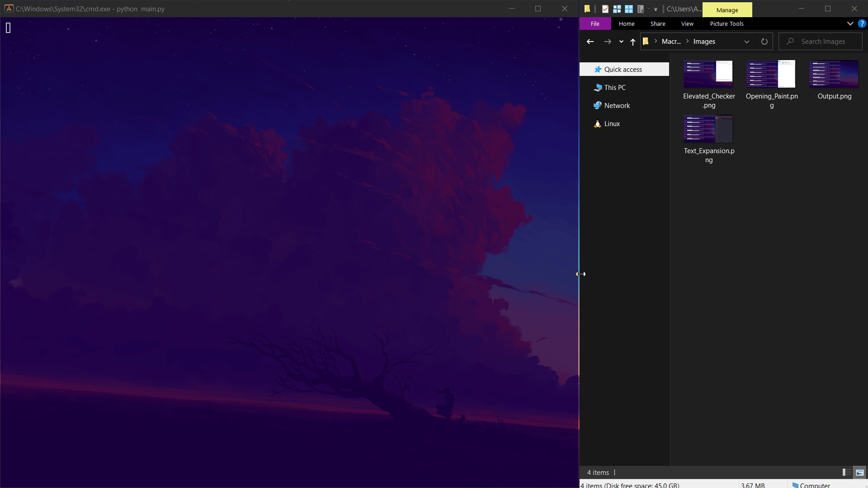Switch to details list view in status bar
Image resolution: width=868 pixels, height=488 pixels.
click(x=846, y=472)
